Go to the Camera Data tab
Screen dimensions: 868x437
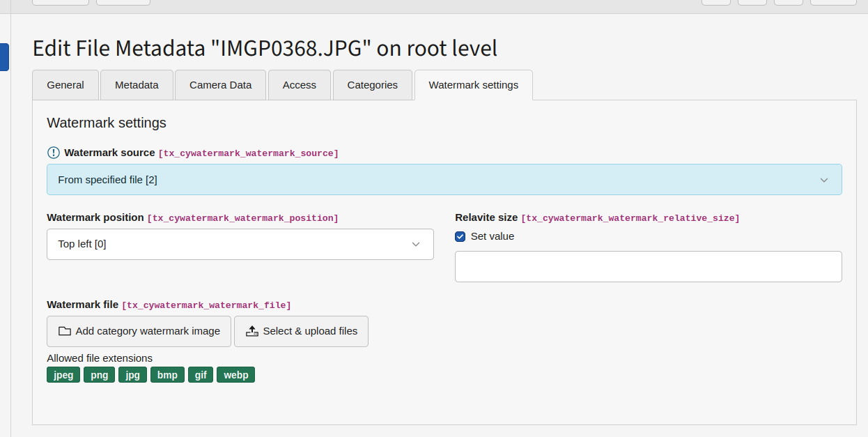pos(220,85)
